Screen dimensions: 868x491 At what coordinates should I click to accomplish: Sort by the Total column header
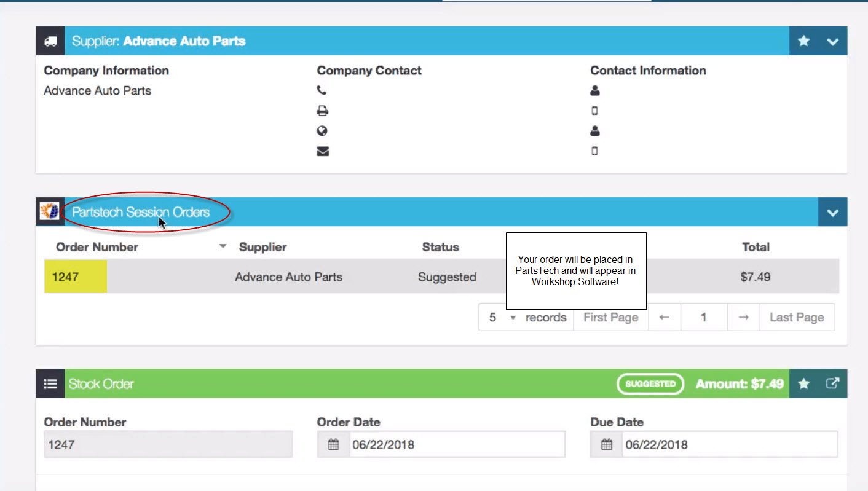tap(756, 247)
